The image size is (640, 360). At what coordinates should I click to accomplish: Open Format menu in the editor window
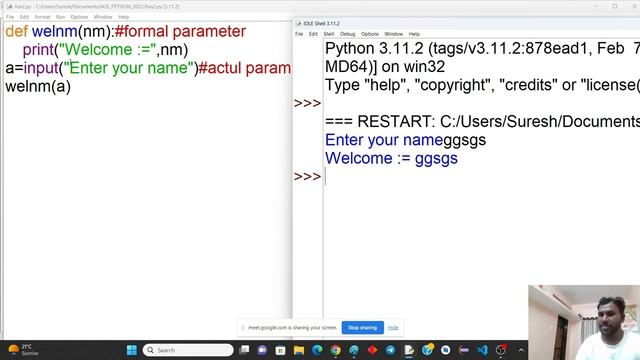[42, 17]
